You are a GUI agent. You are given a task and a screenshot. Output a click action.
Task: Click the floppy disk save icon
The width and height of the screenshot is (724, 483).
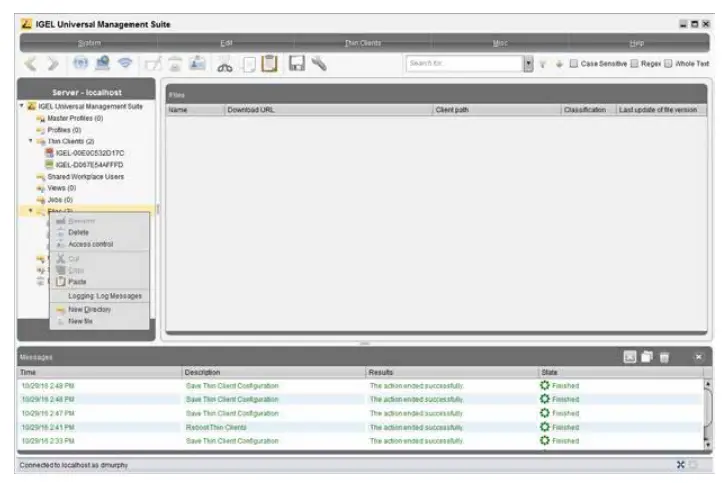(297, 63)
